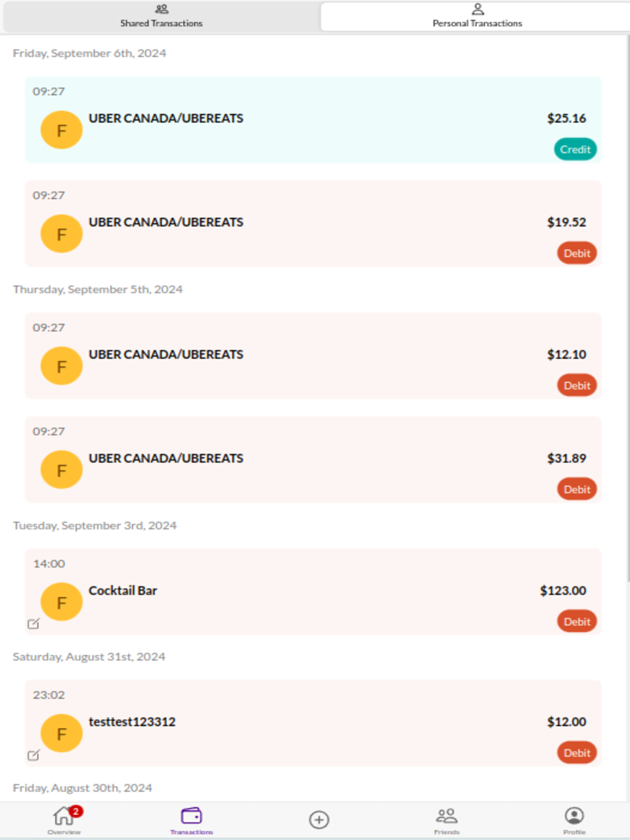630x840 pixels.
Task: Click the edit icon on testtest123312 transaction
Action: coord(33,754)
